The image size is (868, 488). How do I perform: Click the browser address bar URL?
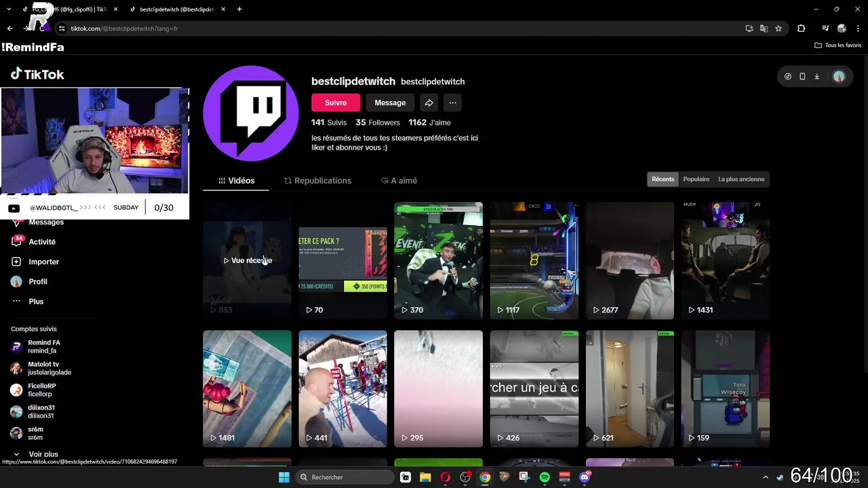[124, 28]
